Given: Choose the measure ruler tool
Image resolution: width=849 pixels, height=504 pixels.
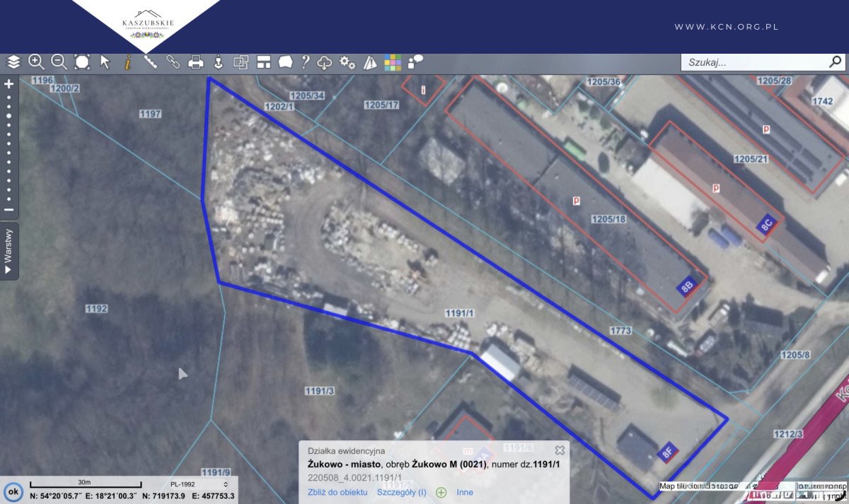Looking at the screenshot, I should pyautogui.click(x=150, y=62).
